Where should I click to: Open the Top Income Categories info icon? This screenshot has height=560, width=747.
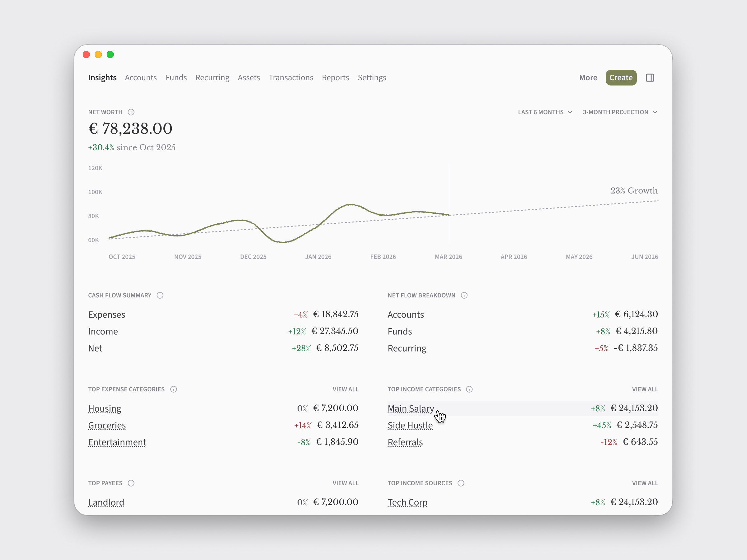469,389
